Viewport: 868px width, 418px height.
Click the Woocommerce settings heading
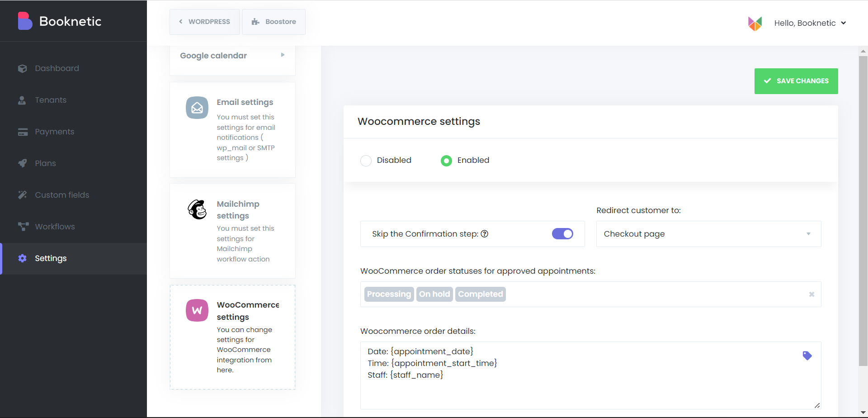(x=419, y=121)
